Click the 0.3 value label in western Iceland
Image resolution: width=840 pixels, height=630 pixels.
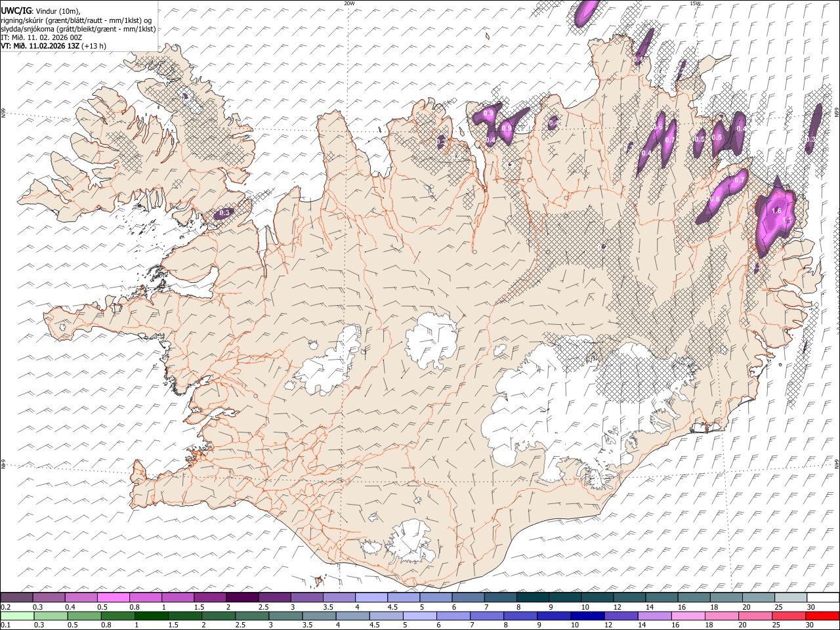coord(224,213)
